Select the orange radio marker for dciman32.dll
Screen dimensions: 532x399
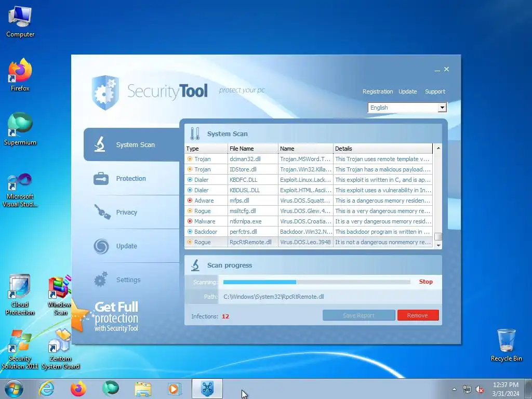[190, 159]
